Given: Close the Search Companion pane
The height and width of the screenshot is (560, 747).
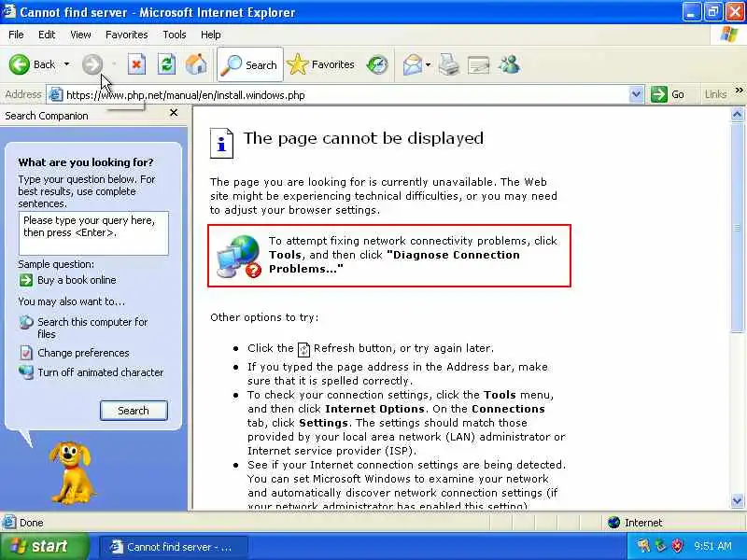Looking at the screenshot, I should pyautogui.click(x=174, y=113).
